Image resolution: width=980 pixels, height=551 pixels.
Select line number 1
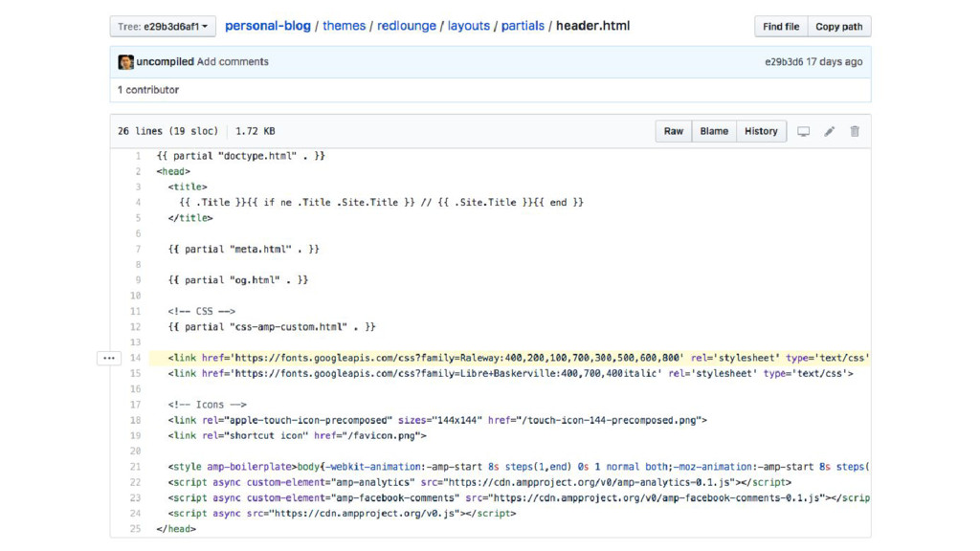[138, 156]
